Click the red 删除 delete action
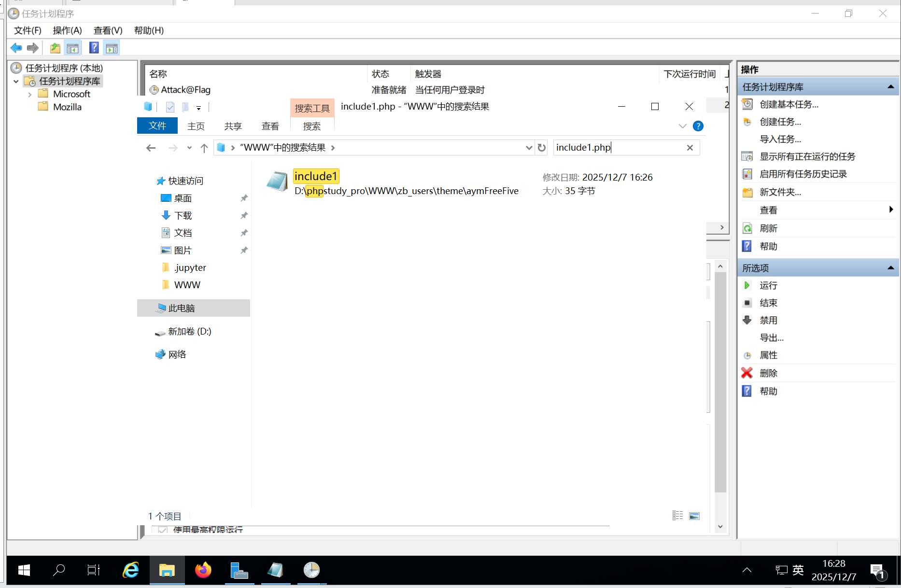The height and width of the screenshot is (588, 901). 768,373
